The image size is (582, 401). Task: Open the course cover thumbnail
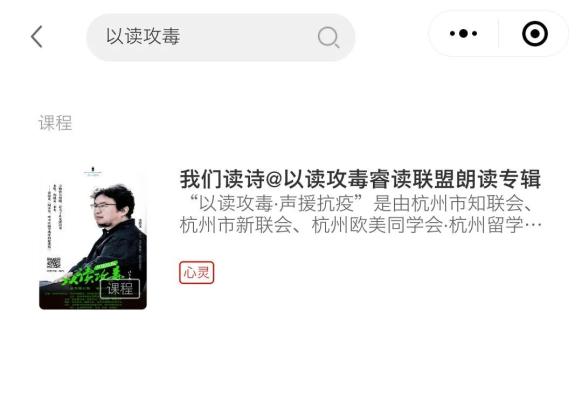point(93,237)
